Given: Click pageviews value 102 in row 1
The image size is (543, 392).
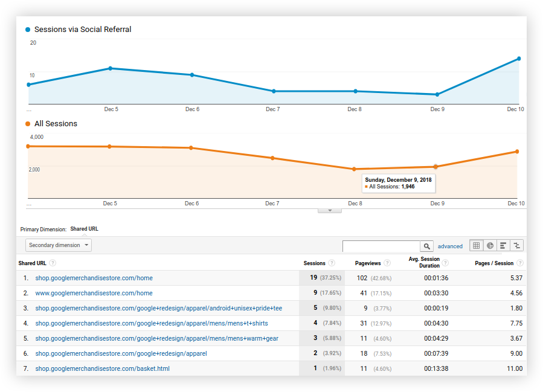Looking at the screenshot, I should (362, 278).
